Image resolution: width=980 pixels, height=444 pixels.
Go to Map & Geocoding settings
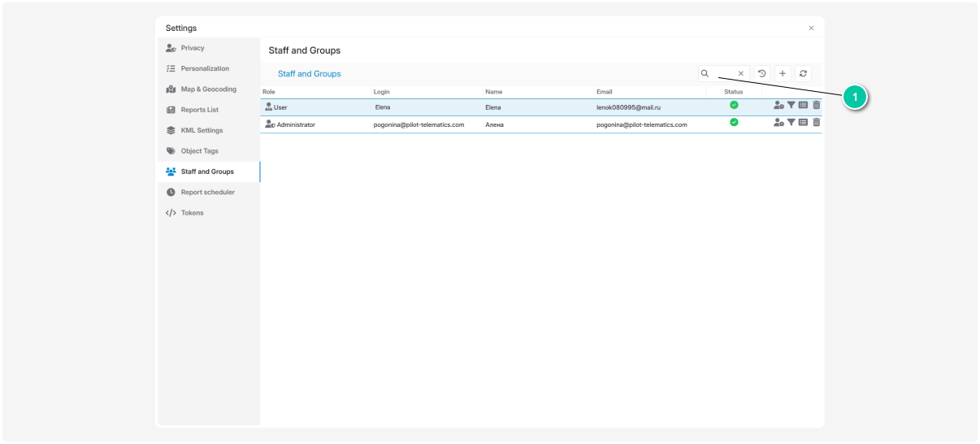click(208, 89)
